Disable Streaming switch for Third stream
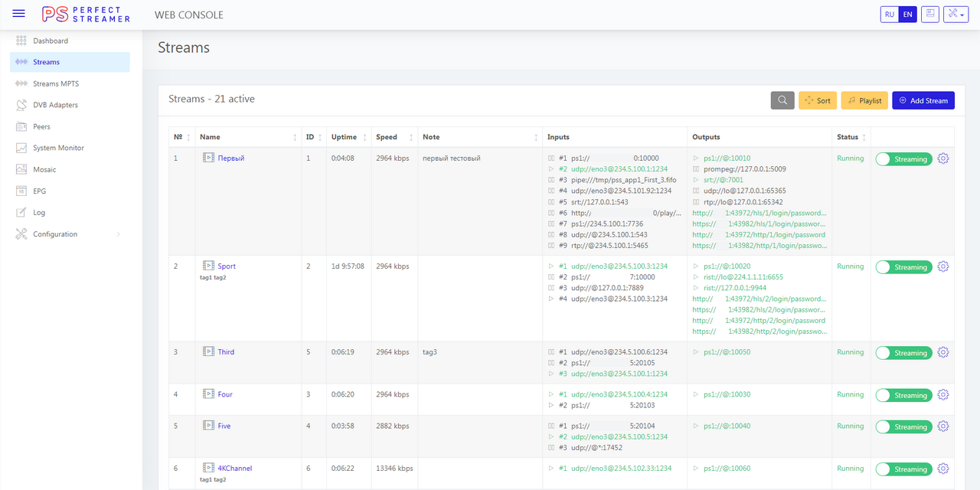This screenshot has height=490, width=980. [903, 353]
